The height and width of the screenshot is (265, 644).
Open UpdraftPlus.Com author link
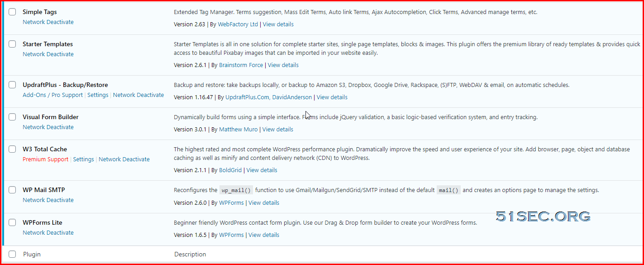coord(247,97)
